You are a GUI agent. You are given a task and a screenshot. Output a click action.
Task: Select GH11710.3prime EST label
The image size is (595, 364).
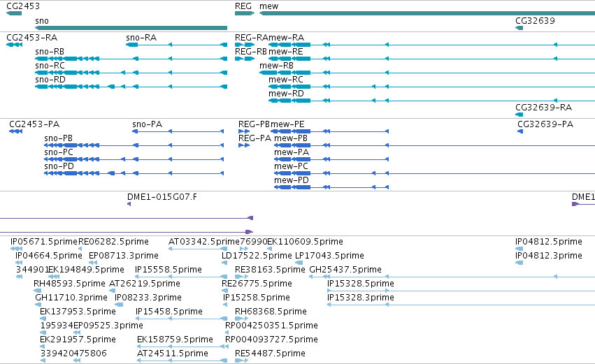71,298
